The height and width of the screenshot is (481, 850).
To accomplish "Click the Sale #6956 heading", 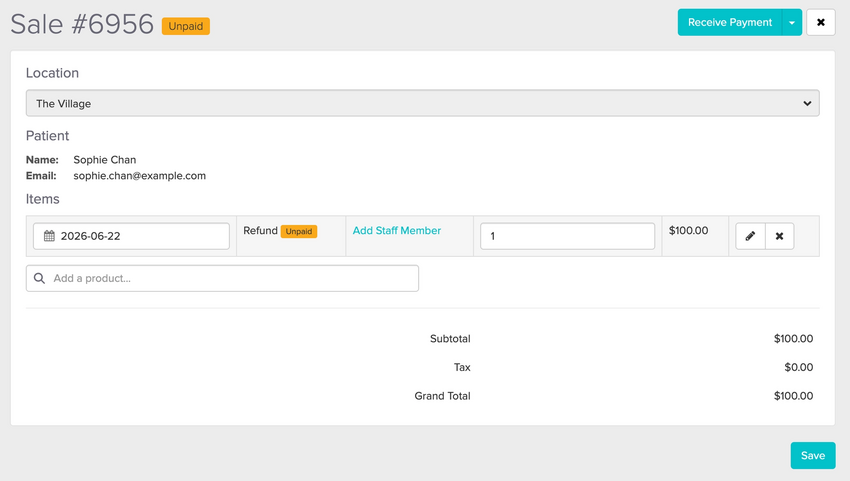I will click(x=82, y=24).
